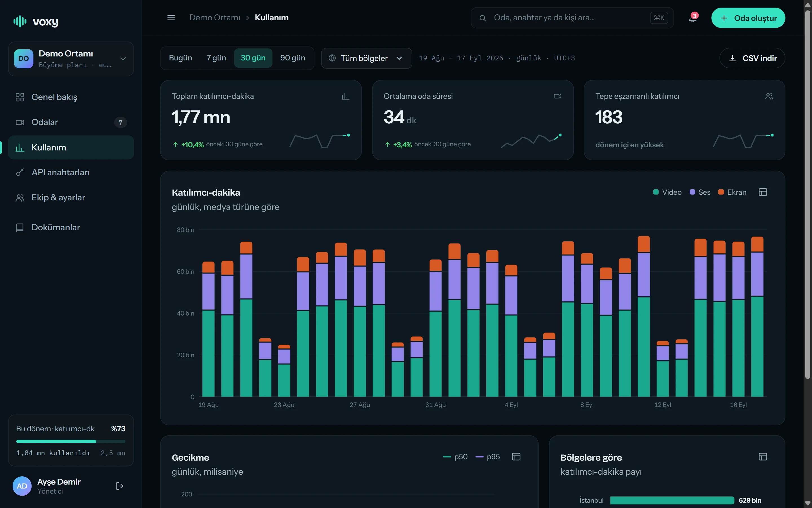
Task: Toggle the Ses series in the legend
Action: point(700,192)
